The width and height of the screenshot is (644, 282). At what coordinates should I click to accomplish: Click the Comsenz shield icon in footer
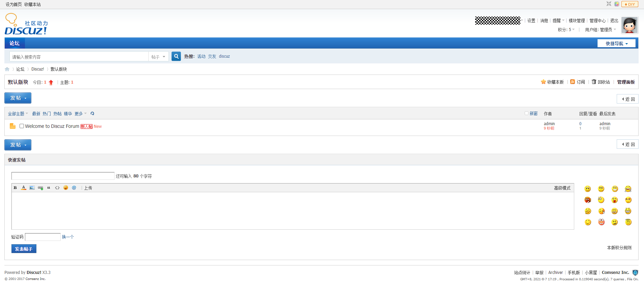point(635,273)
